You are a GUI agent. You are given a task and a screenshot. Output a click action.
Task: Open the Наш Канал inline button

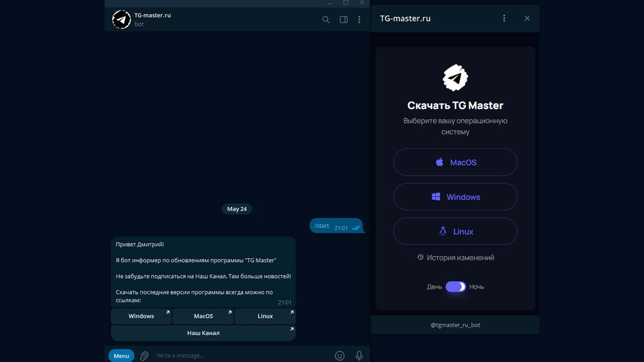tap(203, 333)
